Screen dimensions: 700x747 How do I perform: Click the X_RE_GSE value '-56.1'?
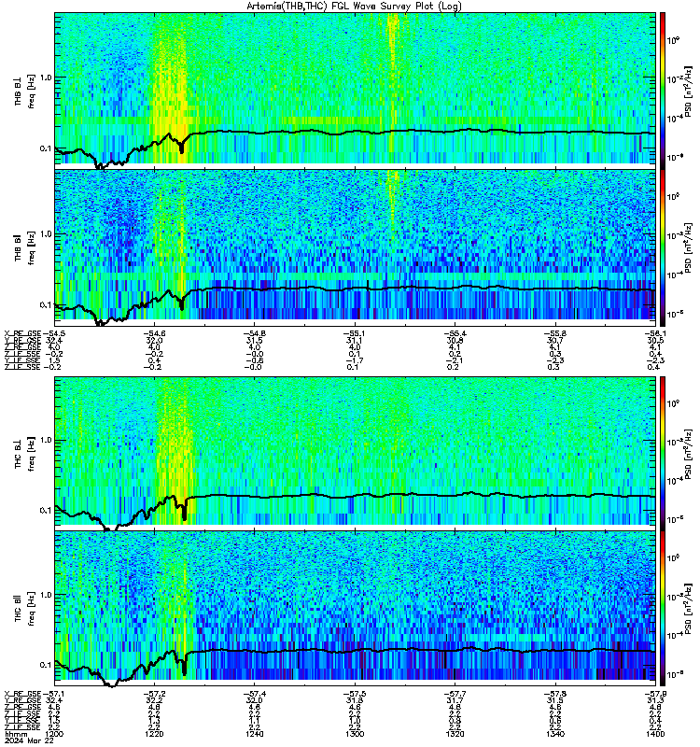click(x=655, y=334)
